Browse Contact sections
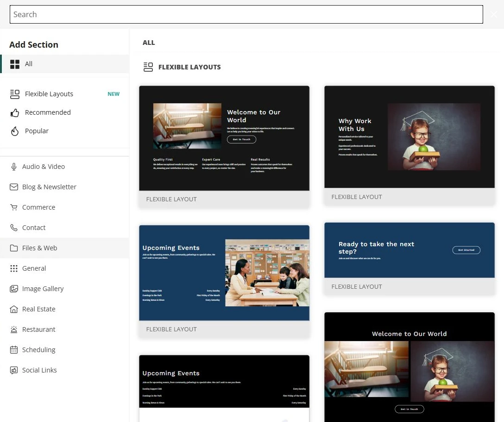 tap(65, 228)
